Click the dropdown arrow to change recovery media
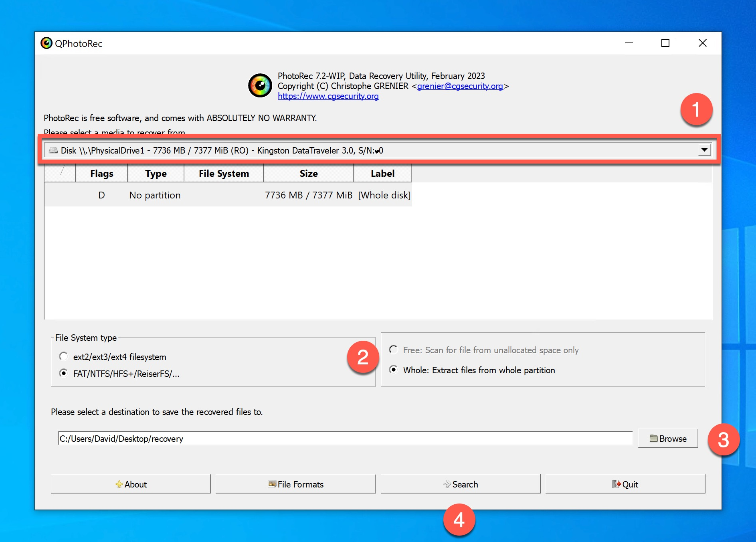Screen dimensions: 756x542 pyautogui.click(x=704, y=150)
